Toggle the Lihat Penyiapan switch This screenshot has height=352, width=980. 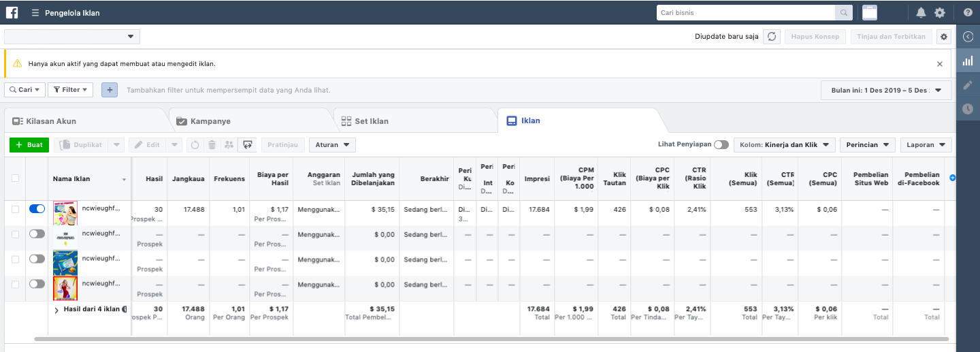[x=721, y=144]
